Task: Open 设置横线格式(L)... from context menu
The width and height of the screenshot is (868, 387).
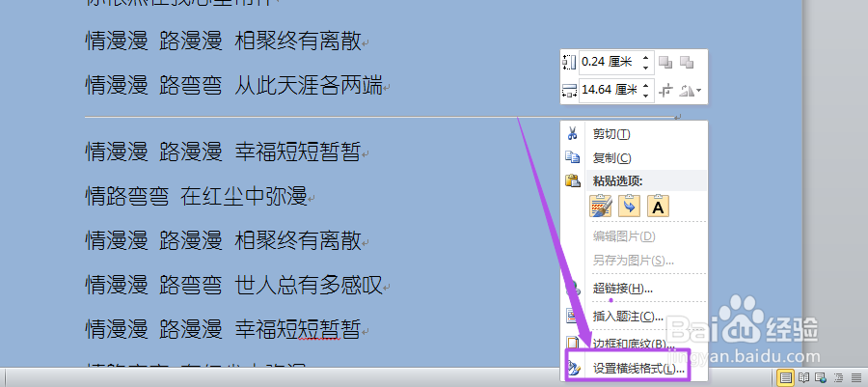Action: (635, 368)
